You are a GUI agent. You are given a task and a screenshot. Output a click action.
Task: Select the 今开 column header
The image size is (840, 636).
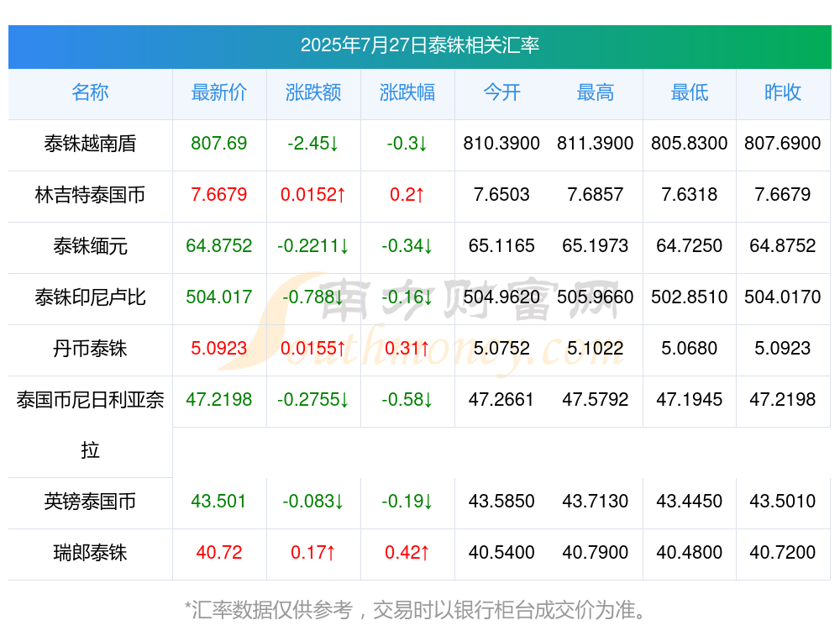click(501, 92)
